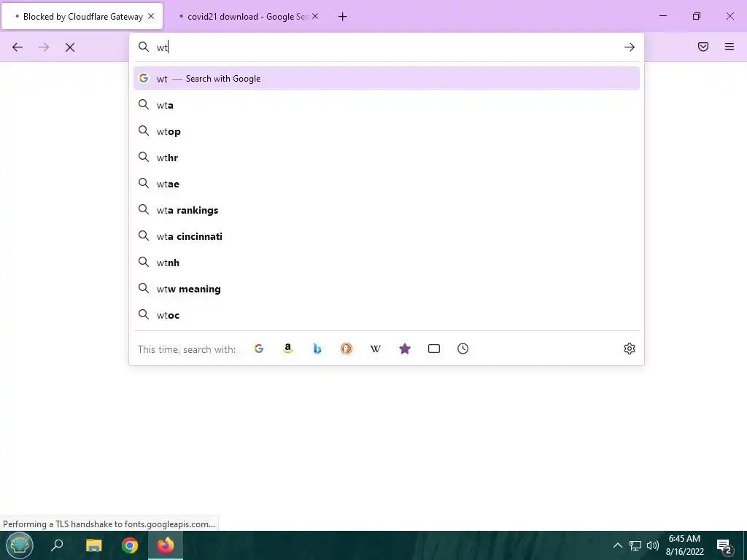Search this time with Google icon

(x=259, y=349)
